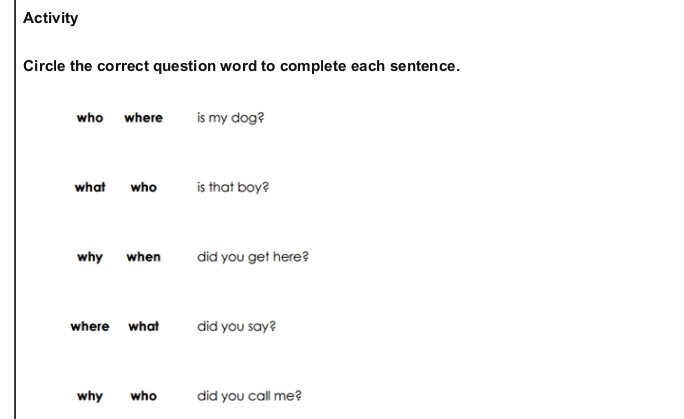The height and width of the screenshot is (419, 684).
Task: Click the sentence 'did you say?'
Action: (236, 327)
